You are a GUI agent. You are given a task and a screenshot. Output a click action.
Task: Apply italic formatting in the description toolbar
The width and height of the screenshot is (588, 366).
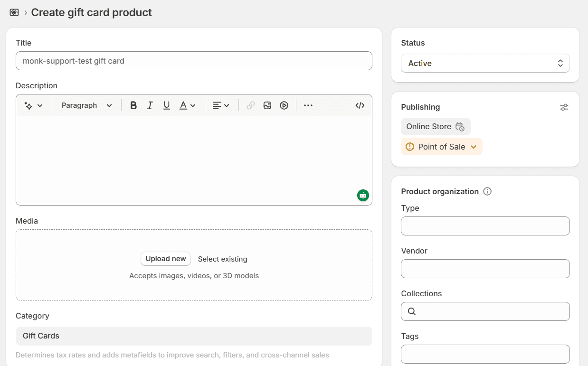pos(150,105)
